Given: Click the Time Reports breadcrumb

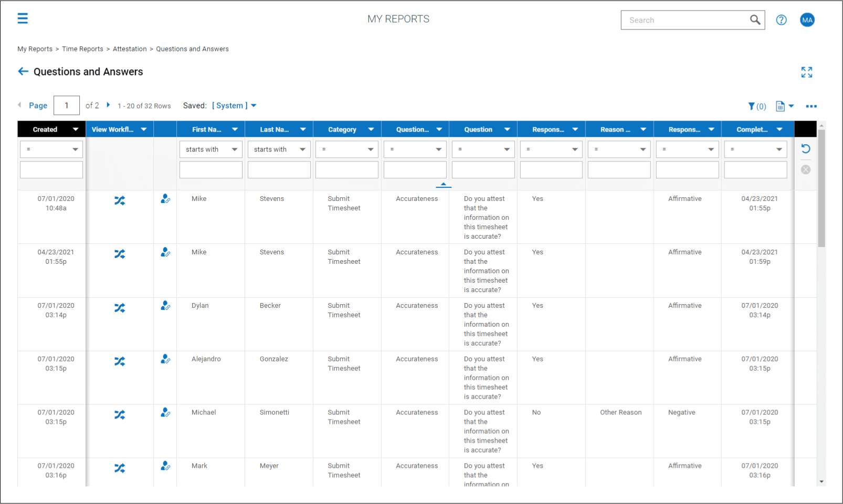Looking at the screenshot, I should tap(82, 49).
